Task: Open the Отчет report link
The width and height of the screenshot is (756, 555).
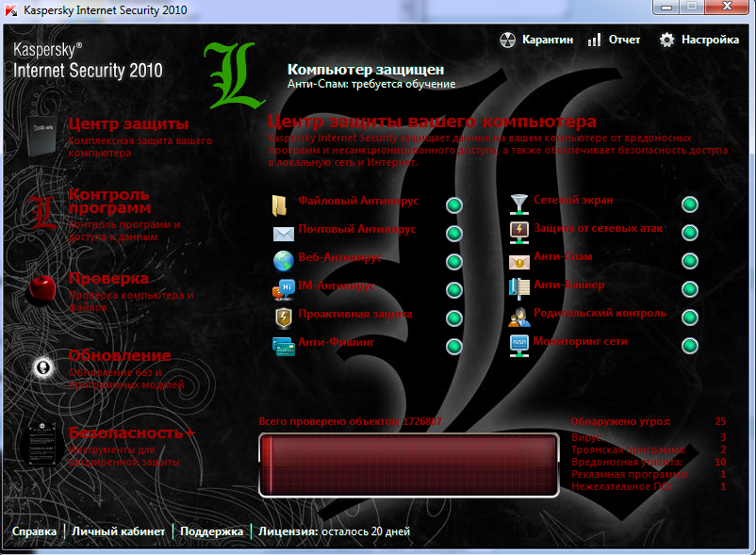Action: (x=624, y=40)
